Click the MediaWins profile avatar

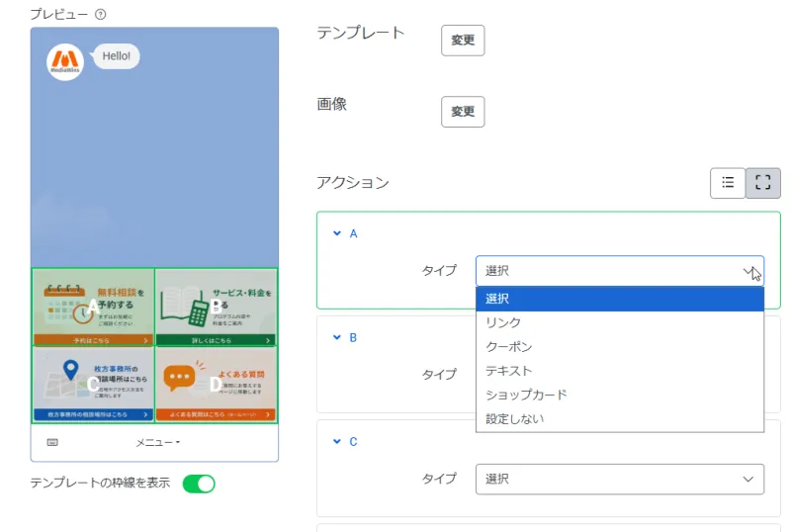coord(65,62)
